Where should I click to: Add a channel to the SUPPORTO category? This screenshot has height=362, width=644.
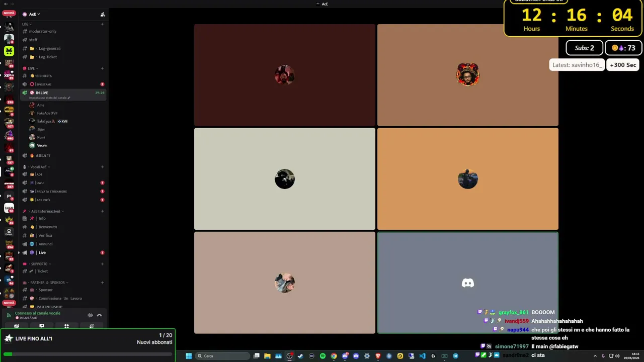coord(102,264)
